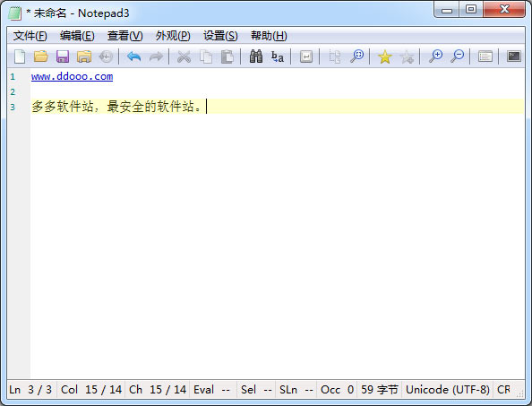The height and width of the screenshot is (406, 532).
Task: Open the 帮助(H) menu
Action: 269,36
